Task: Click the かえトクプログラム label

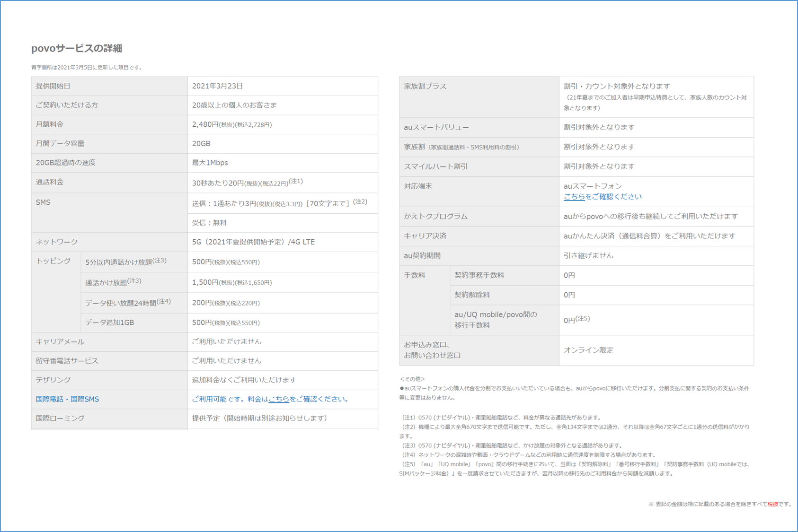Action: pos(435,216)
